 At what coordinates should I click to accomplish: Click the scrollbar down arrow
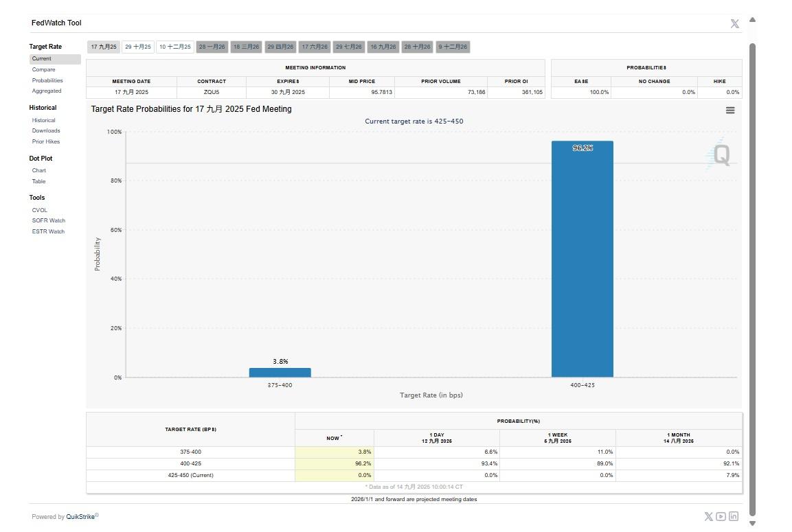[x=752, y=523]
